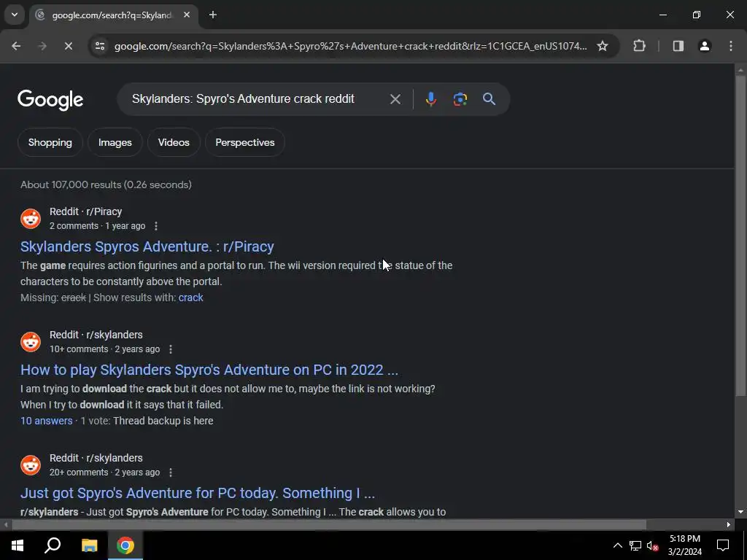Screen dimensions: 747x560
Task: Open File Explorer from the taskbar
Action: [89, 545]
